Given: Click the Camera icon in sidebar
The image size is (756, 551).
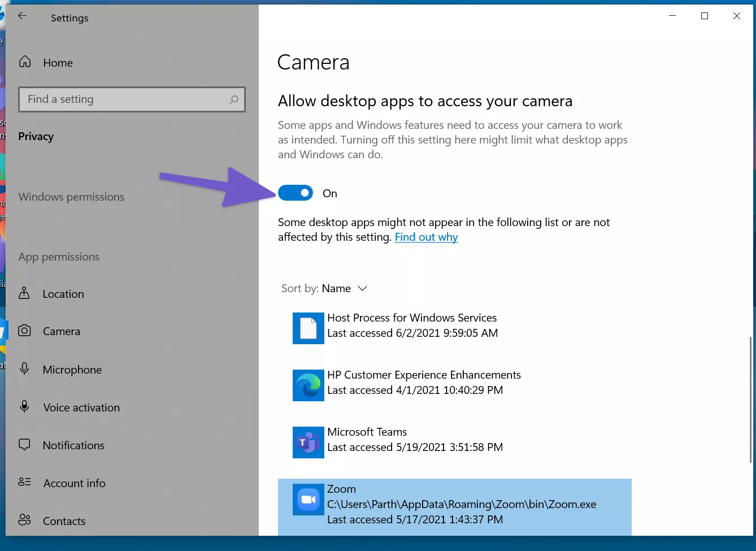Looking at the screenshot, I should pos(24,331).
